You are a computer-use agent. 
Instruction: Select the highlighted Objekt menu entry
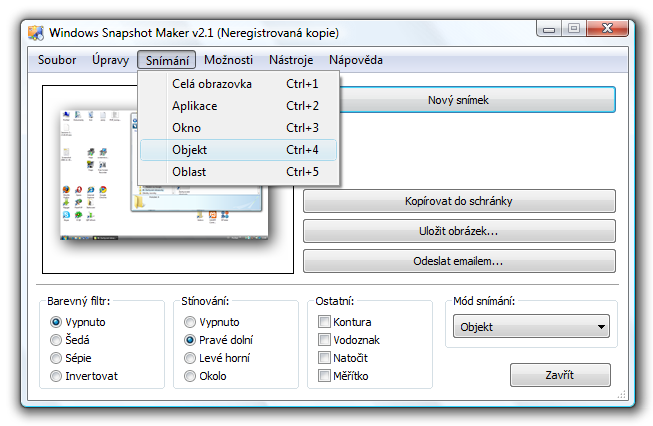(238, 150)
